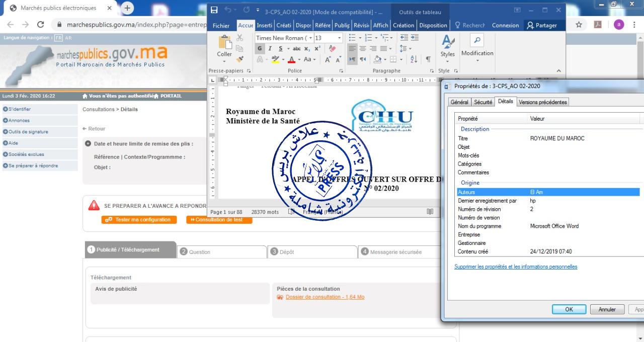Screen dimensions: 644x342
Task: Click the red font color swatch
Action: coord(291,59)
